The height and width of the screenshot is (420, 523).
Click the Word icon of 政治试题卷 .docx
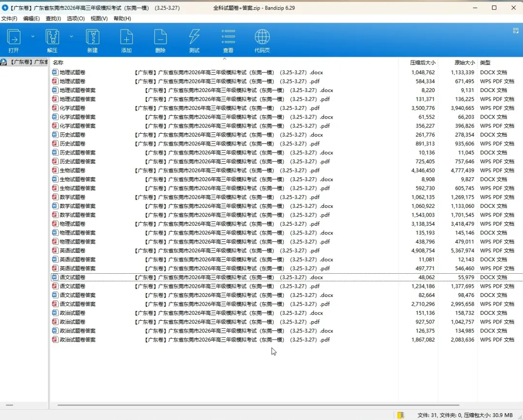tap(55, 312)
